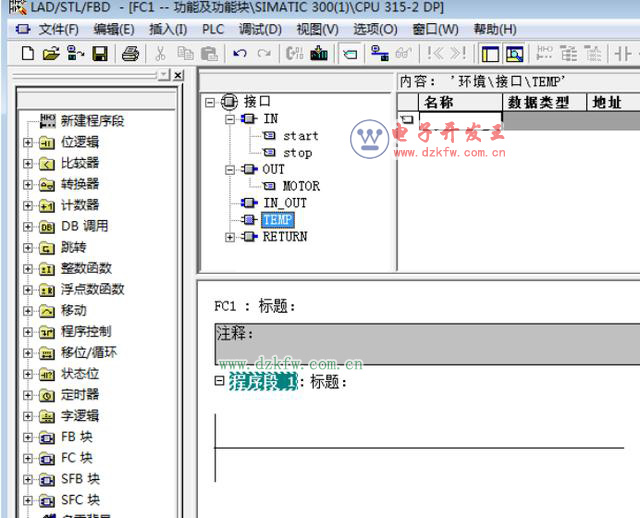Select the 移动 folder
Image resolution: width=640 pixels, height=518 pixels.
point(73,311)
